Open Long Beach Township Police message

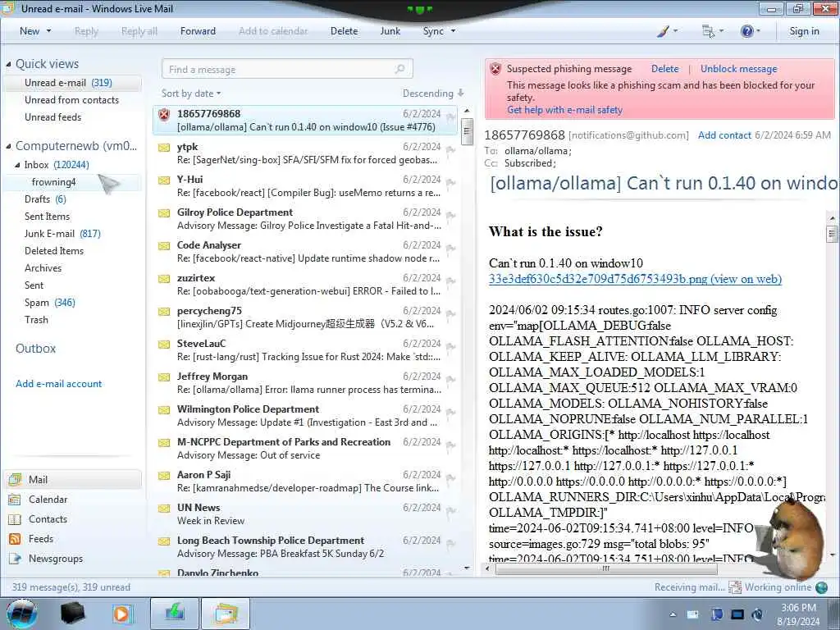pos(305,547)
